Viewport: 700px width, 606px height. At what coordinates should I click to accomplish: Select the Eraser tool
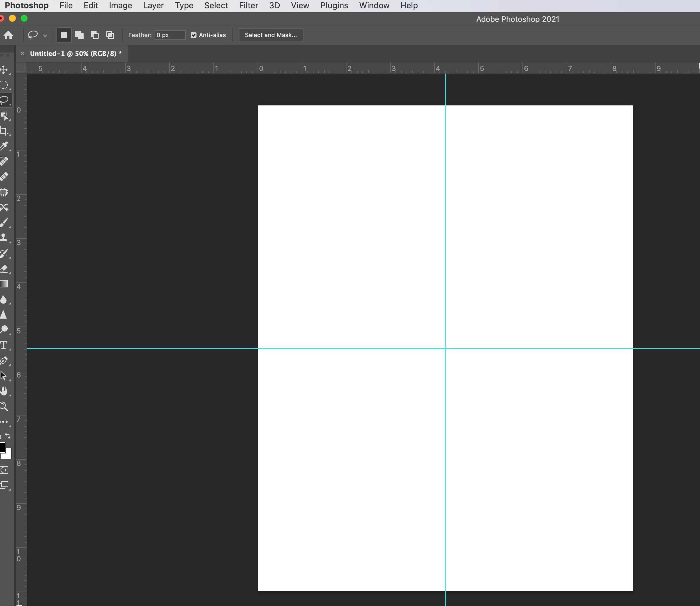pyautogui.click(x=4, y=269)
